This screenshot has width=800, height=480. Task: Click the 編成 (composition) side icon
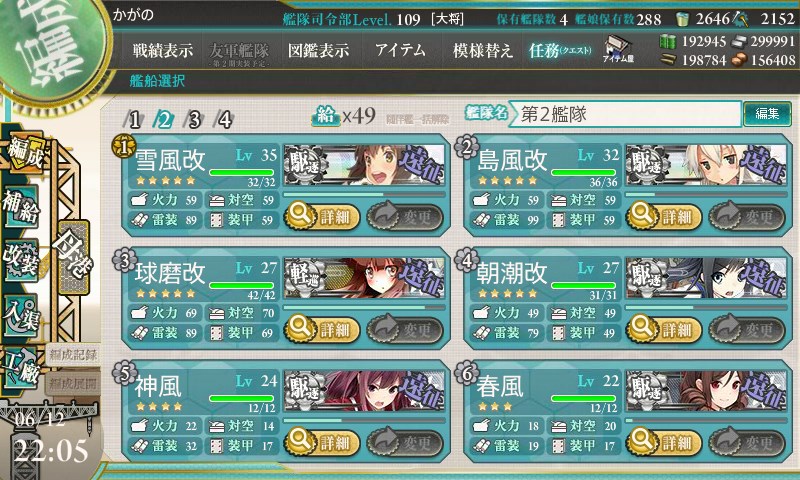click(x=24, y=152)
